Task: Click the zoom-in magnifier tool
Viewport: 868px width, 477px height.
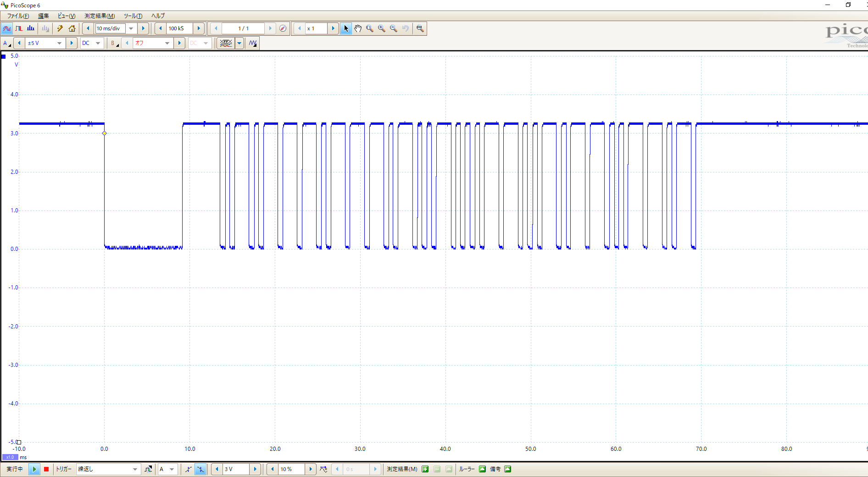Action: pyautogui.click(x=382, y=28)
